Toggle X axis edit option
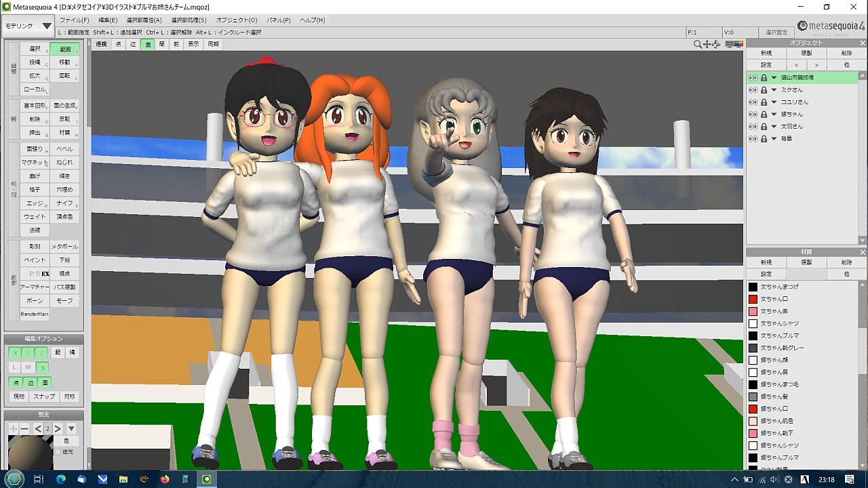Image resolution: width=868 pixels, height=488 pixels. pyautogui.click(x=14, y=352)
